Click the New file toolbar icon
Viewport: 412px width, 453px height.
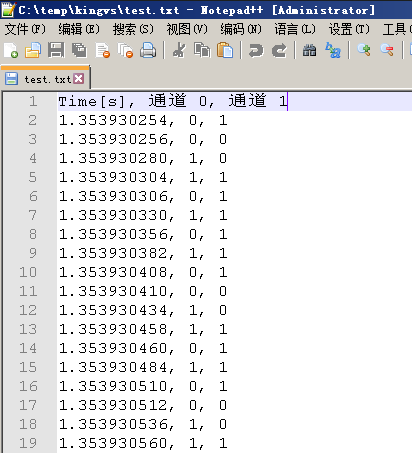pyautogui.click(x=11, y=50)
